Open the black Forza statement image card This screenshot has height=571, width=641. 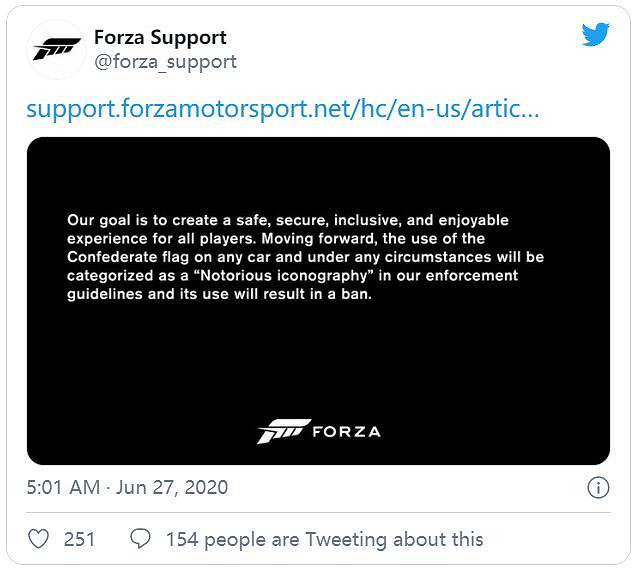(x=318, y=360)
